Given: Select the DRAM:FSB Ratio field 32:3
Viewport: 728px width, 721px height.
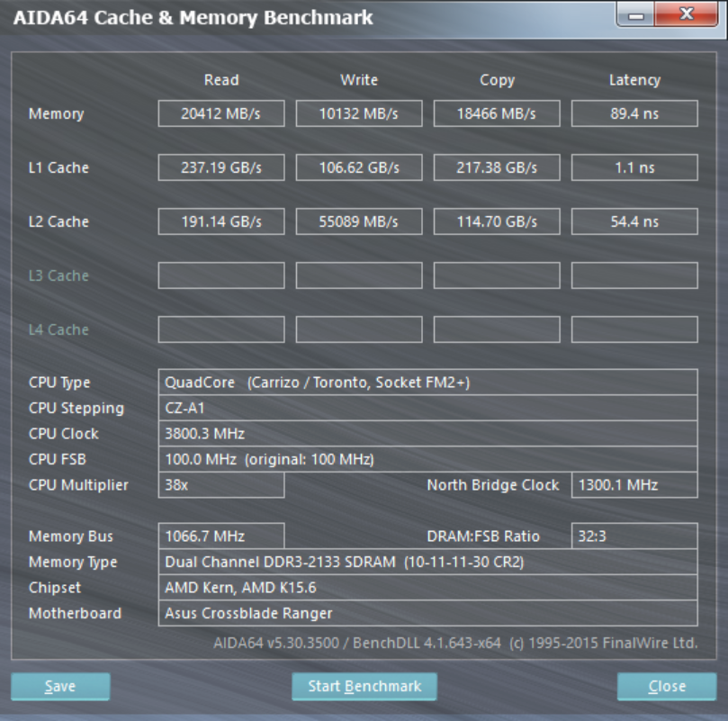Looking at the screenshot, I should (634, 536).
